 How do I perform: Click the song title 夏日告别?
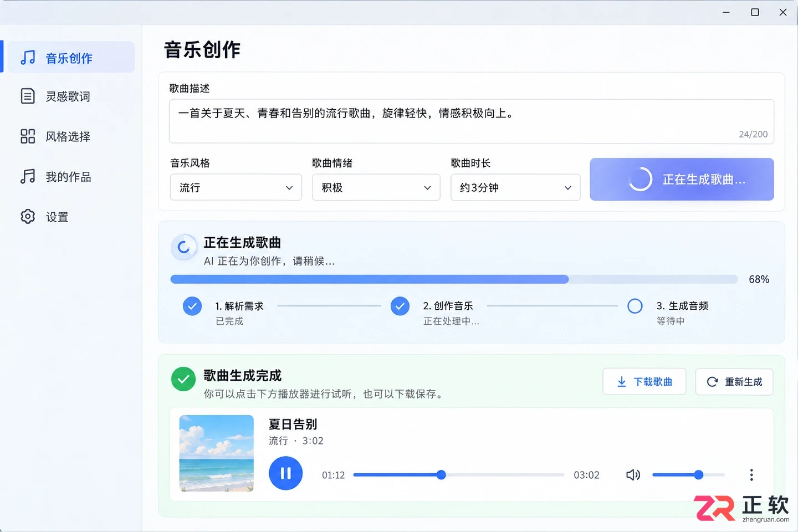(293, 424)
